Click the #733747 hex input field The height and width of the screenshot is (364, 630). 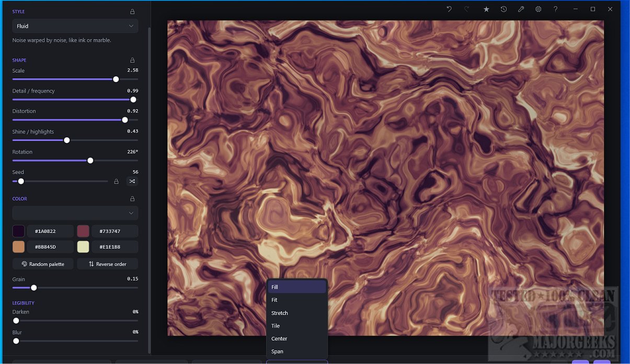[x=115, y=231]
